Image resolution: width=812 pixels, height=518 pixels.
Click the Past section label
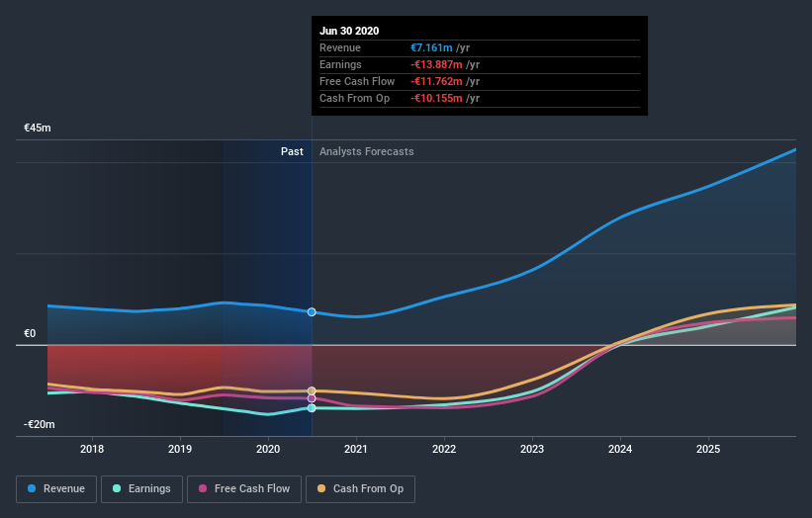coord(292,151)
